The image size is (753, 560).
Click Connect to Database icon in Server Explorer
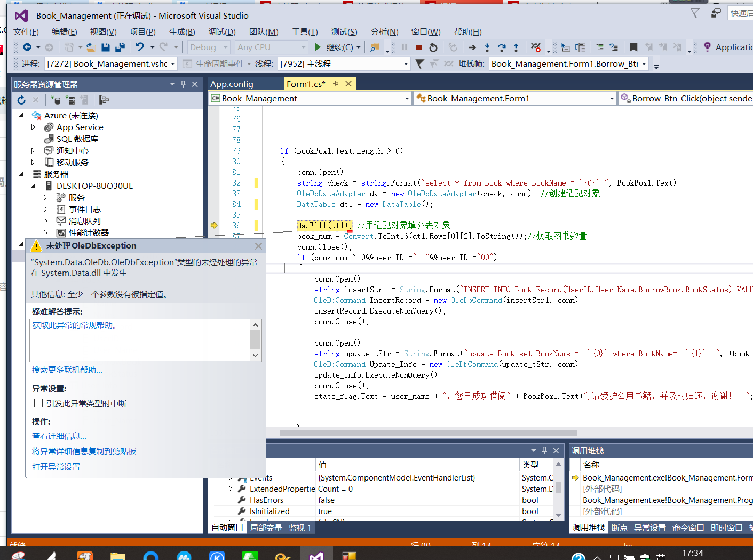click(x=56, y=100)
